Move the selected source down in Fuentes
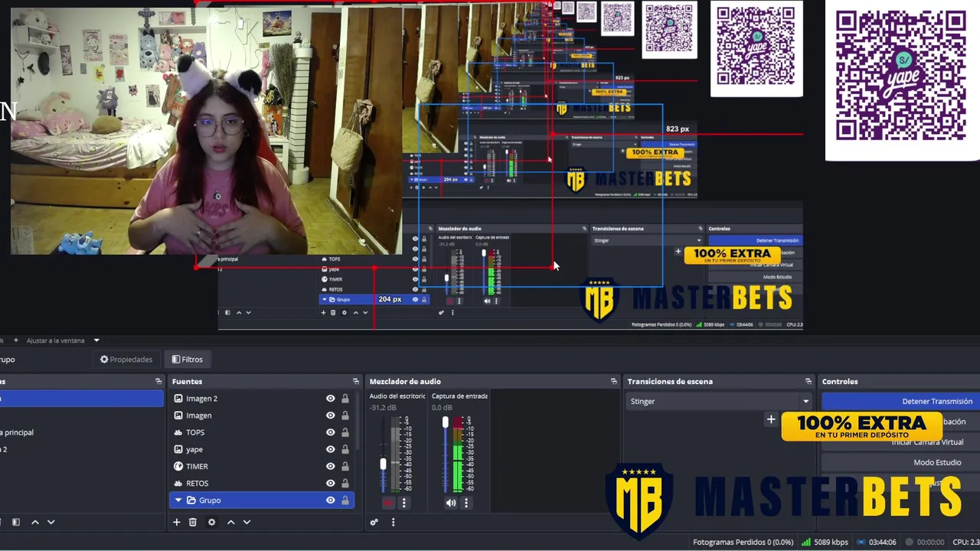Image resolution: width=980 pixels, height=551 pixels. coord(247,522)
